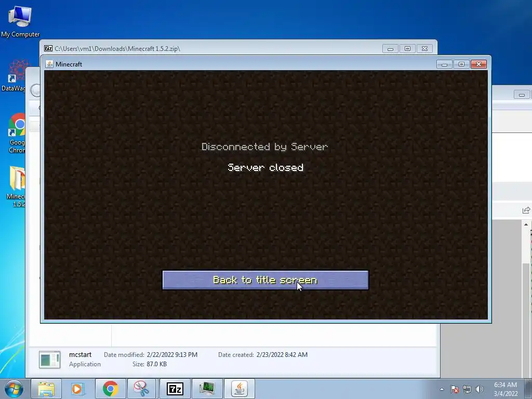The image size is (532, 399).
Task: Launch Google Chrome from the desktop
Action: coord(16,133)
